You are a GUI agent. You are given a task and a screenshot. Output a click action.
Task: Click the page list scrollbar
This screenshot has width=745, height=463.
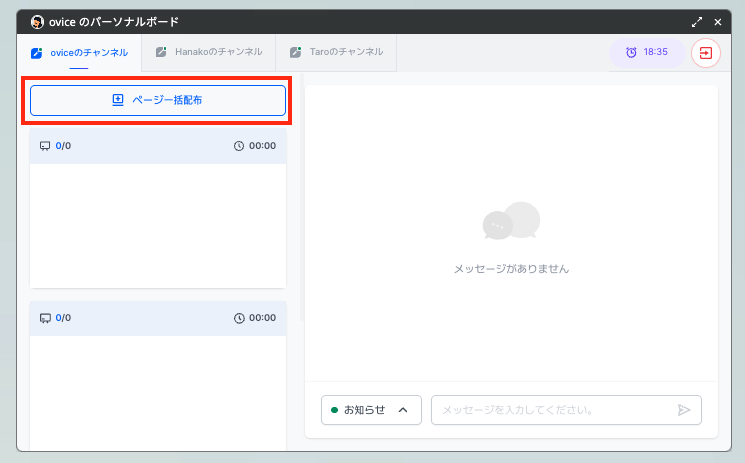(x=302, y=197)
